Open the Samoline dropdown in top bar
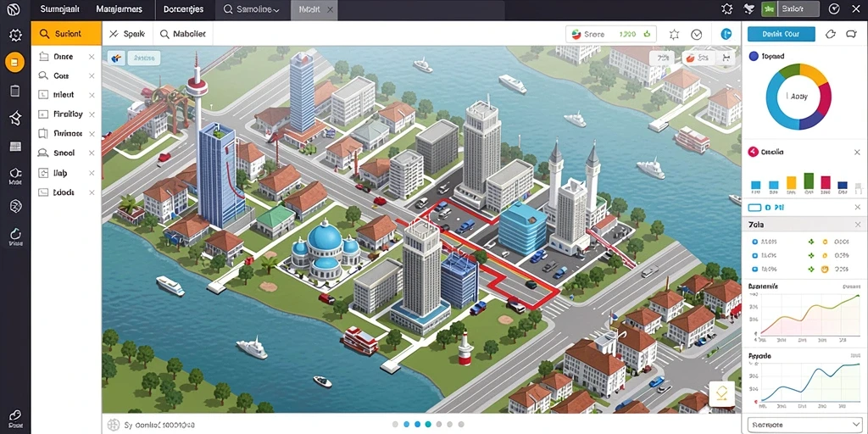Viewport: 868px width, 434px height. [x=252, y=9]
